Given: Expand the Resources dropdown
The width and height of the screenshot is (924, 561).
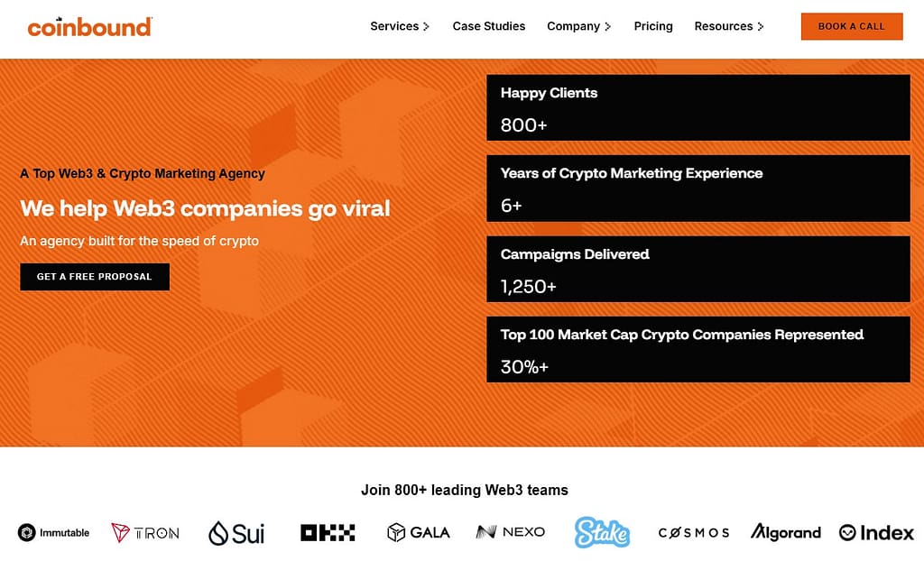Looking at the screenshot, I should point(727,26).
